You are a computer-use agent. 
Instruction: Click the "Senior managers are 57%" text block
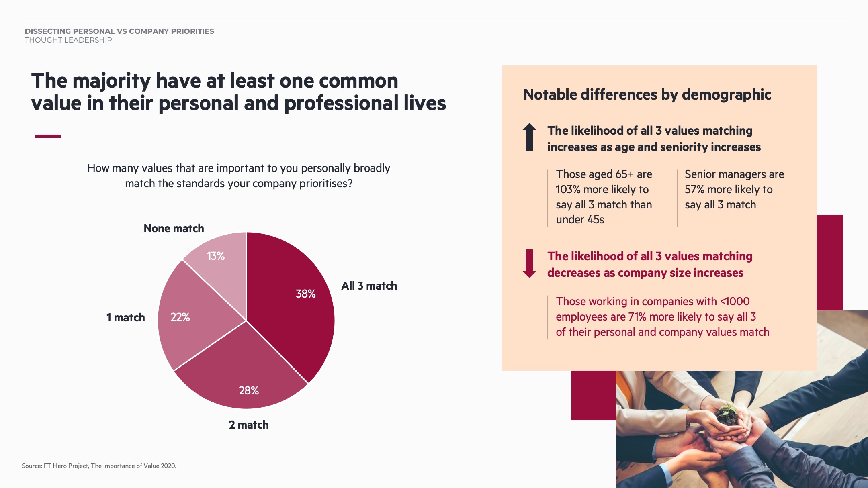tap(734, 189)
